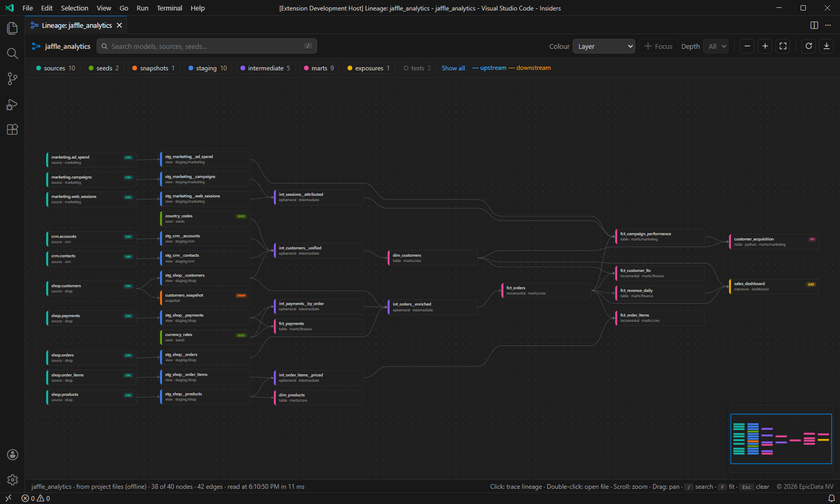Click the search models input field
Viewport: 840px width, 504px height.
[207, 46]
